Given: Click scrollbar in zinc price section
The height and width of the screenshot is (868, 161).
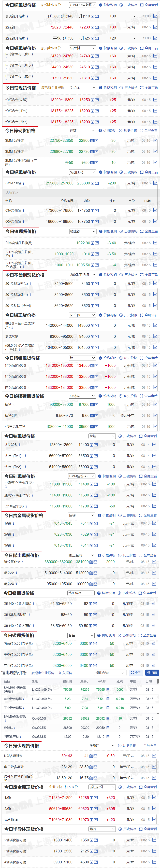Looking at the screenshot, I should click(158, 146).
